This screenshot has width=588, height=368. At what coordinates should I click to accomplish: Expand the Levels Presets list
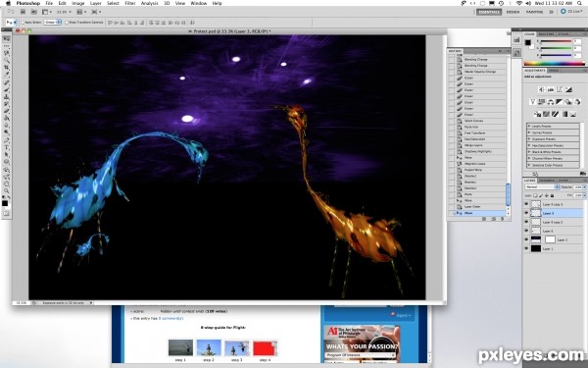coord(553,127)
